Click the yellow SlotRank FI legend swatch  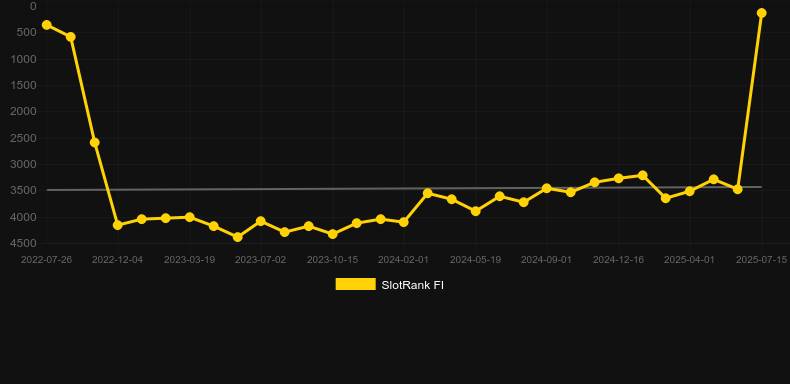[x=355, y=284]
